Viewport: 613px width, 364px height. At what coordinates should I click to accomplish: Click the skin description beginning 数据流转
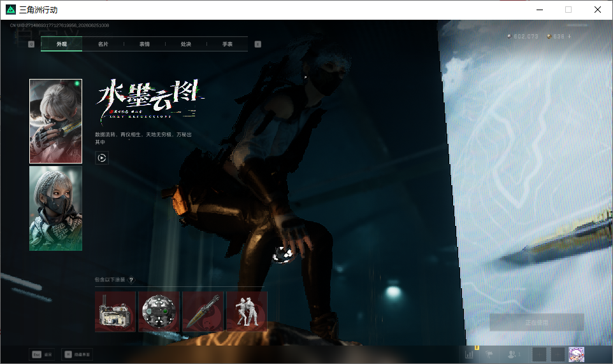point(143,138)
